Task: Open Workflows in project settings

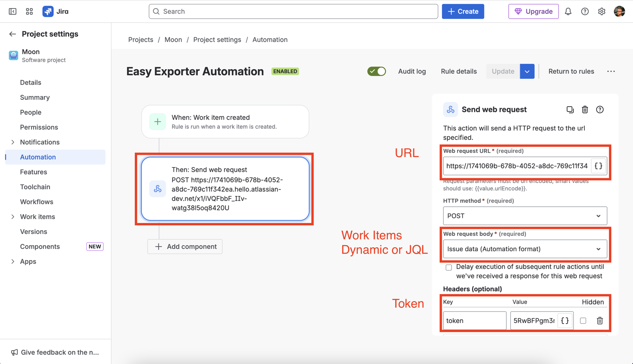Action: [x=37, y=202]
